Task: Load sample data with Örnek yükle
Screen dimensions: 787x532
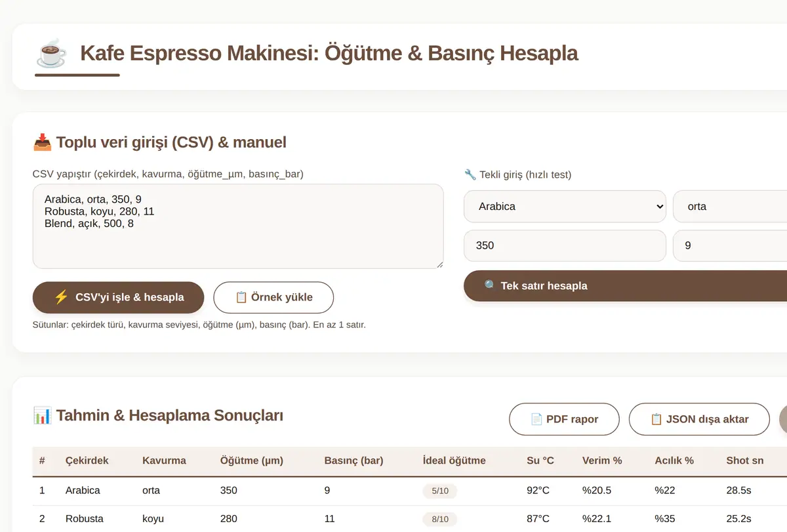Action: point(273,297)
